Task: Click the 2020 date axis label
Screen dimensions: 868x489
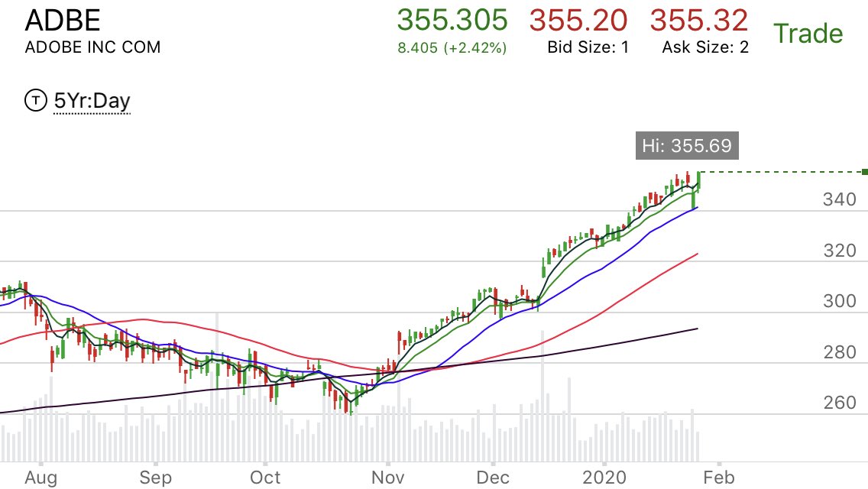Action: coord(604,478)
